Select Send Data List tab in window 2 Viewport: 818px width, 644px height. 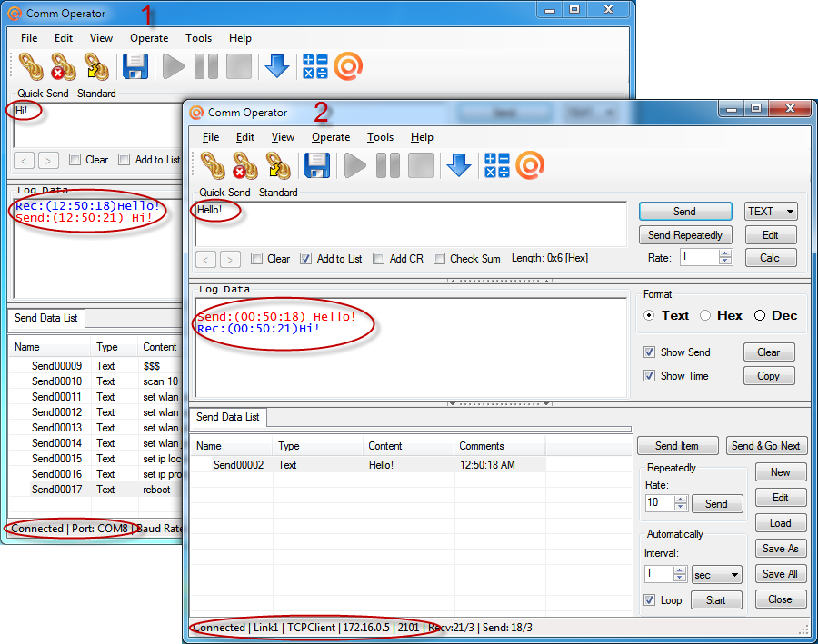coord(228,417)
